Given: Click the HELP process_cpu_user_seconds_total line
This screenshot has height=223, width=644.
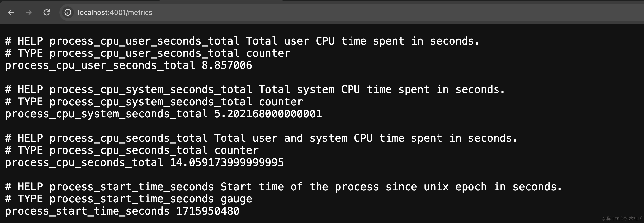Looking at the screenshot, I should coord(242,41).
